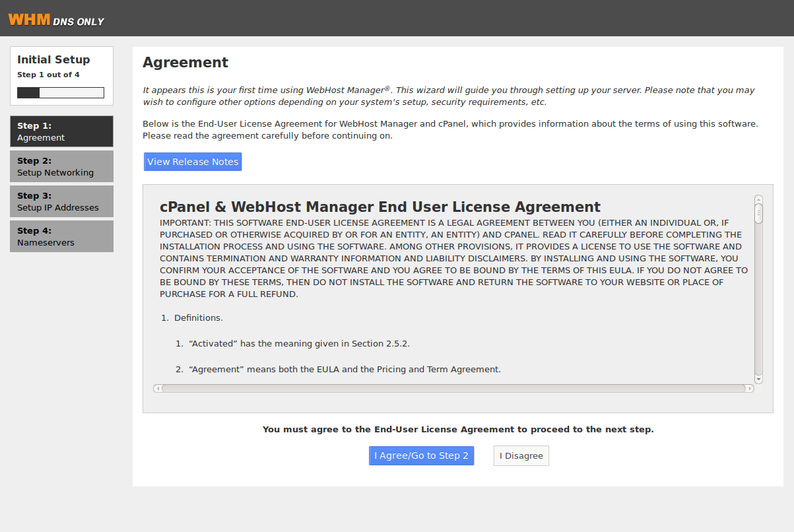
Task: Click the horizontal scroll right arrow
Action: coord(749,388)
